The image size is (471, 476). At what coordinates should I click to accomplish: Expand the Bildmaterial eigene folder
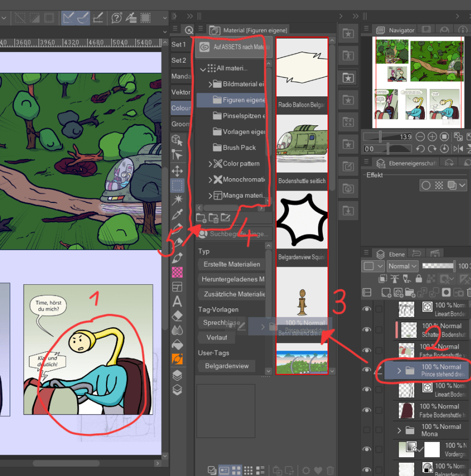tap(210, 85)
